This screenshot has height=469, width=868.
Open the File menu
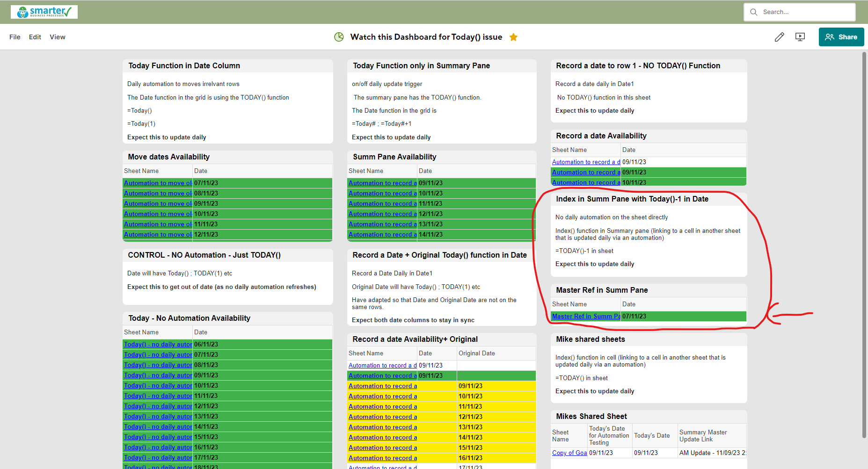(x=15, y=37)
